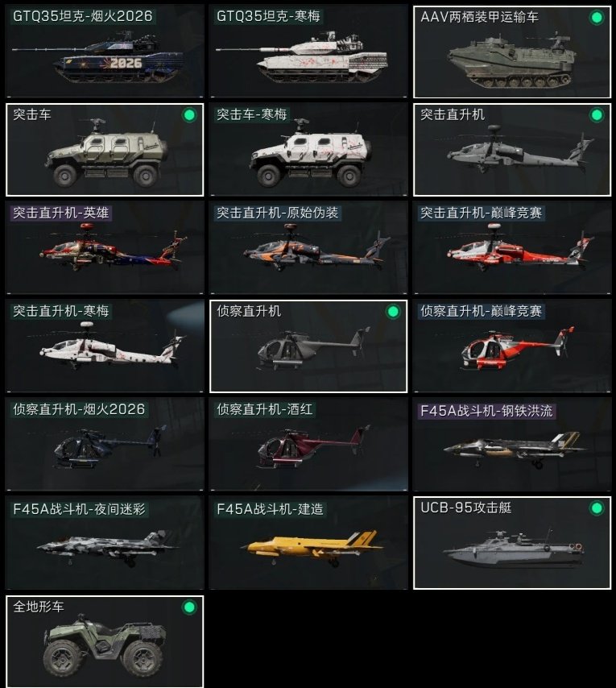This screenshot has width=616, height=688.
Task: Click the green equipped dot on 全地形车
Action: [x=189, y=607]
